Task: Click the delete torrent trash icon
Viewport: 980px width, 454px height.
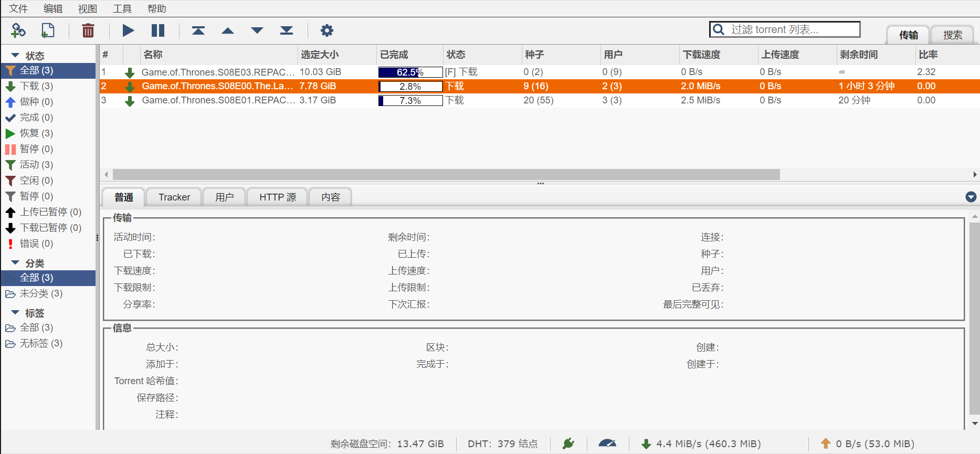Action: coord(88,30)
